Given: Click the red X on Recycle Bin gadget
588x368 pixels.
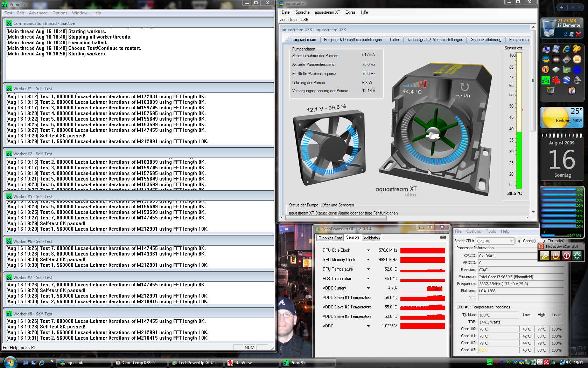Looking at the screenshot, I should click(578, 34).
